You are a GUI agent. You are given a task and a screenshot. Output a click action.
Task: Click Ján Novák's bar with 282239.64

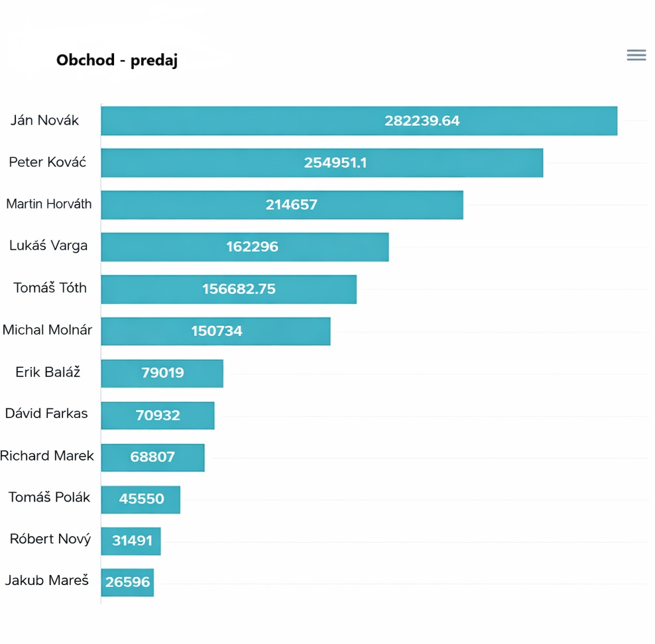click(359, 121)
